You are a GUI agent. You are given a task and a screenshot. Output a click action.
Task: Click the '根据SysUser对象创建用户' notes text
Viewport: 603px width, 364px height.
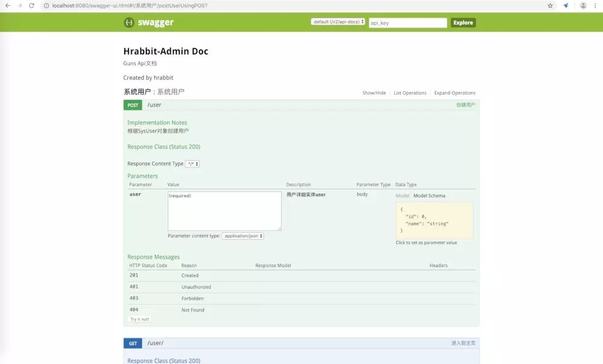click(158, 131)
